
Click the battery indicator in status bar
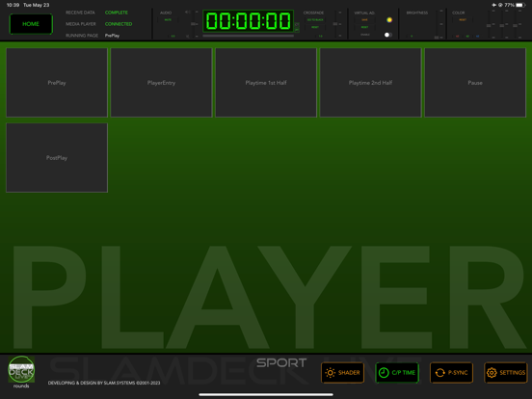click(x=520, y=5)
